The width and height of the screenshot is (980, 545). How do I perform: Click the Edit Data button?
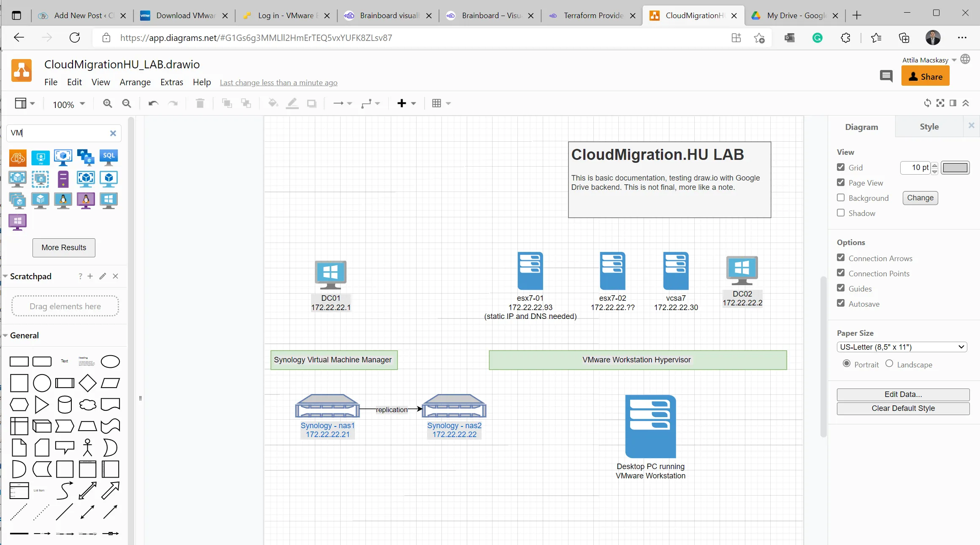pos(903,394)
